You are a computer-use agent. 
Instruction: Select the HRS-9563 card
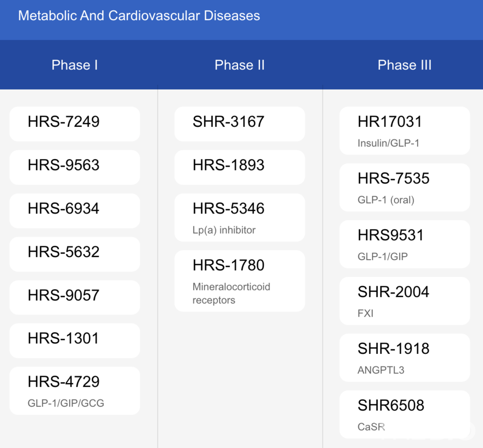click(x=74, y=167)
